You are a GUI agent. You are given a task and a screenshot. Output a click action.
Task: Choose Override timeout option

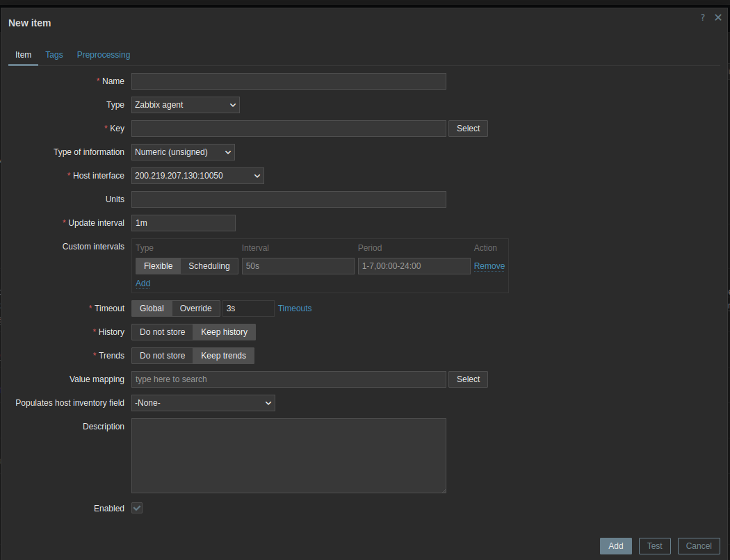195,308
